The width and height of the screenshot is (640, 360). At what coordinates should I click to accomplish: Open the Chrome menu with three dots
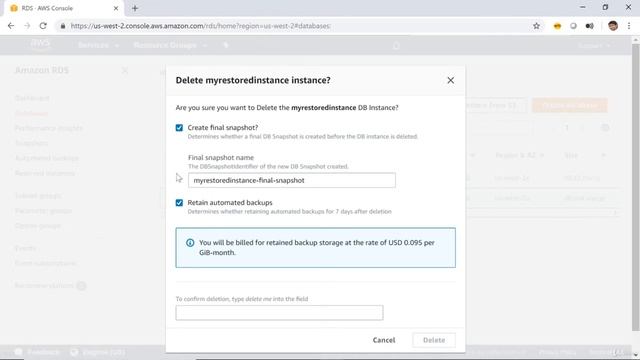(x=629, y=26)
